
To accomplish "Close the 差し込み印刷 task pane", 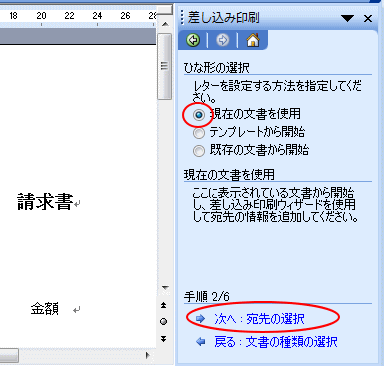I will tap(368, 18).
